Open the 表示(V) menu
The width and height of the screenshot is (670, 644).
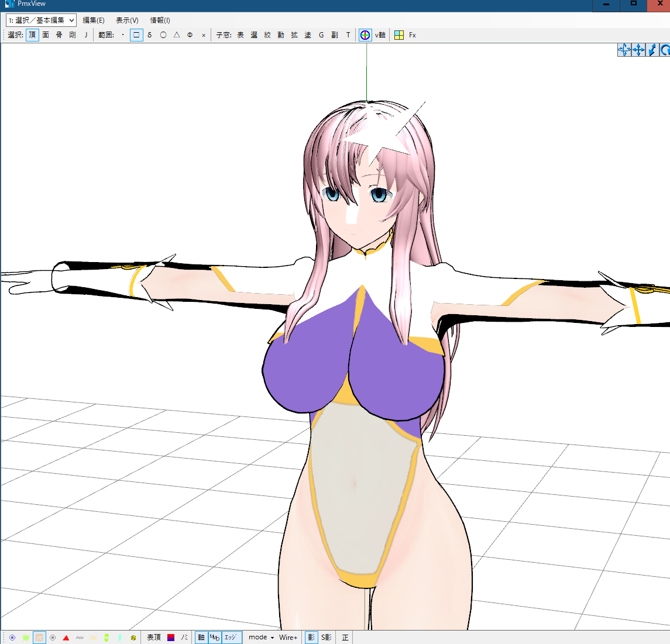click(127, 20)
